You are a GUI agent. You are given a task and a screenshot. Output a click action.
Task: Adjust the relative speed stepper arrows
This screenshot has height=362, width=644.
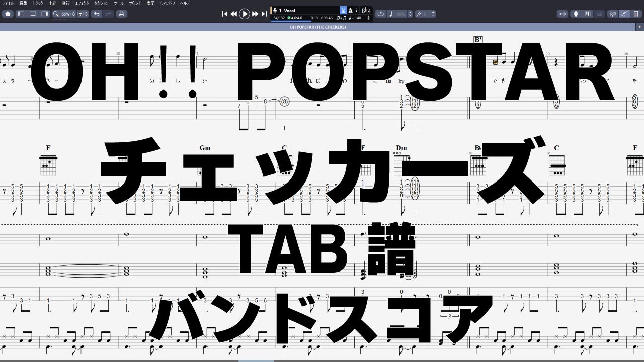coord(410,14)
